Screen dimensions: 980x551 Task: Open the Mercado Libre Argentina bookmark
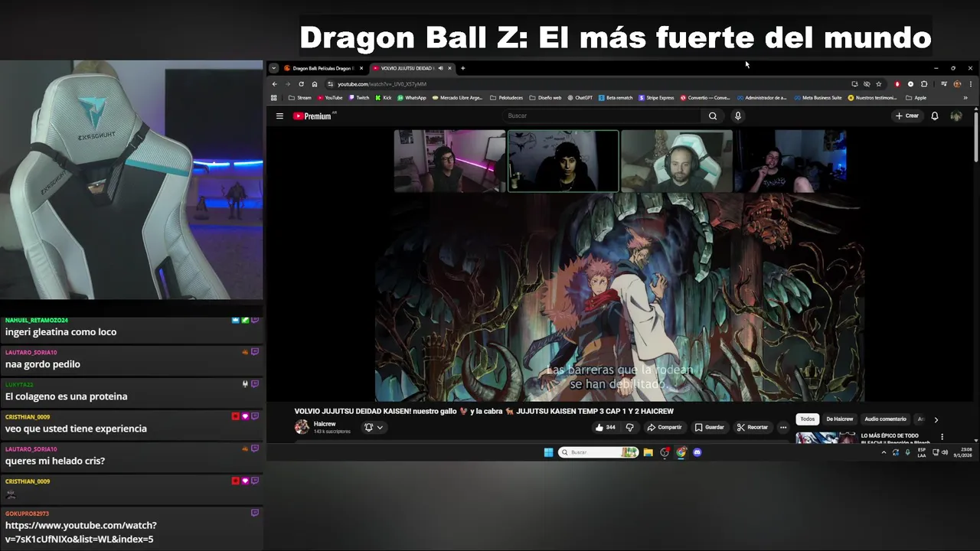tap(456, 98)
